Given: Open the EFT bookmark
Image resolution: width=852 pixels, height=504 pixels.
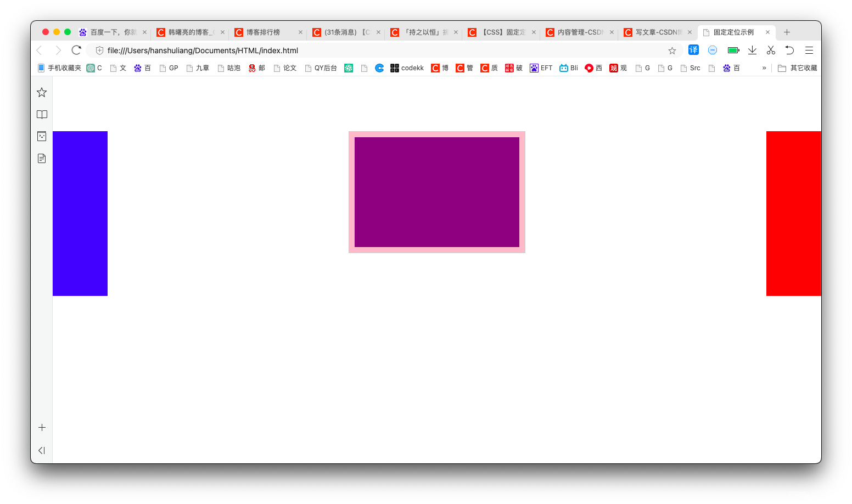Looking at the screenshot, I should click(x=541, y=68).
